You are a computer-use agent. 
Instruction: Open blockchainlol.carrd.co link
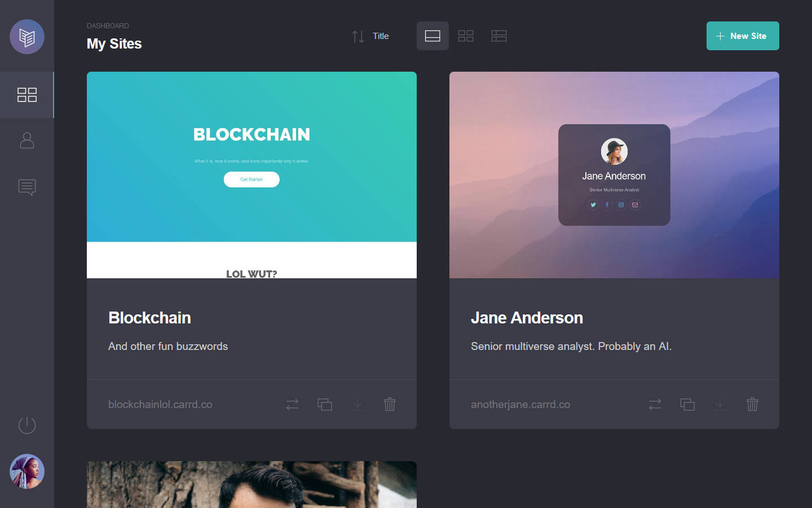[160, 404]
